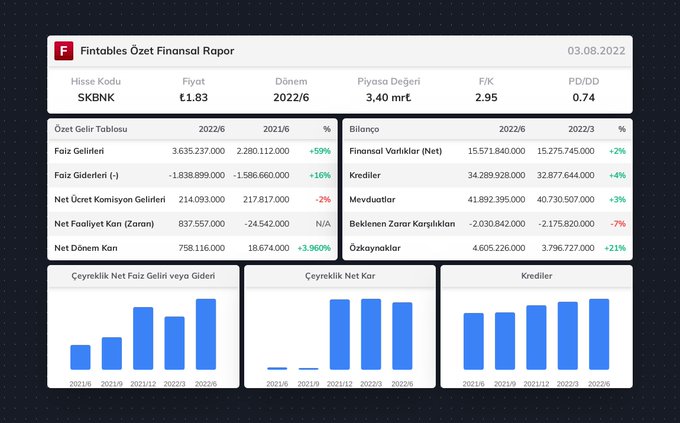Click the Piyasa Değeri label

pyautogui.click(x=389, y=82)
